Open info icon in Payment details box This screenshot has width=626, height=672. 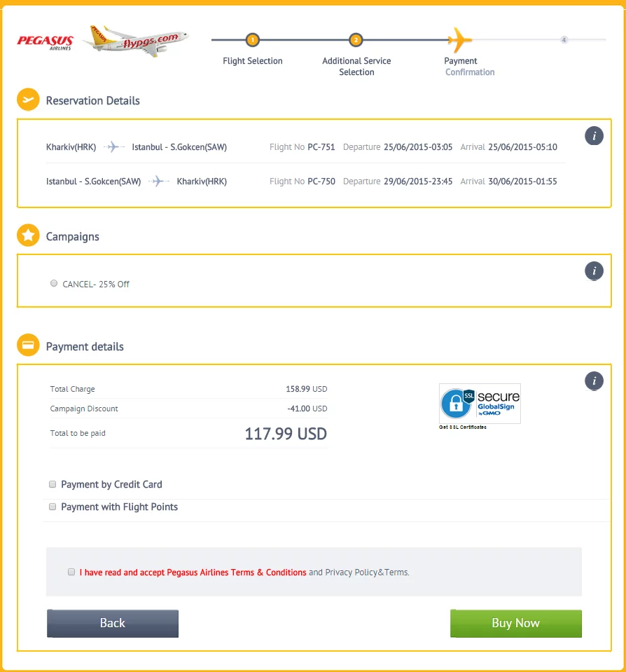594,380
